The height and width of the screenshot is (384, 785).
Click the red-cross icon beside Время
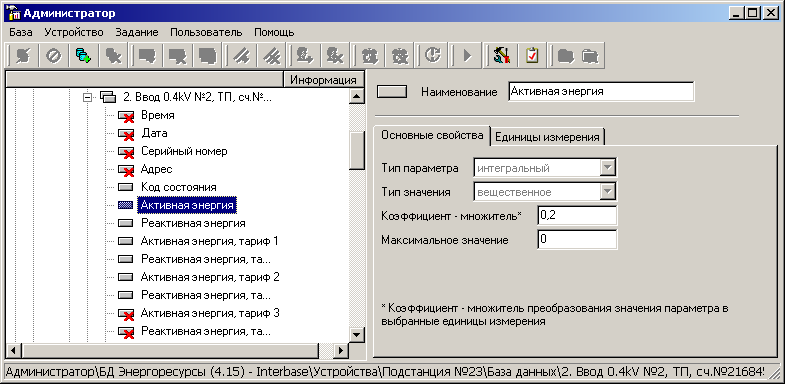(127, 116)
